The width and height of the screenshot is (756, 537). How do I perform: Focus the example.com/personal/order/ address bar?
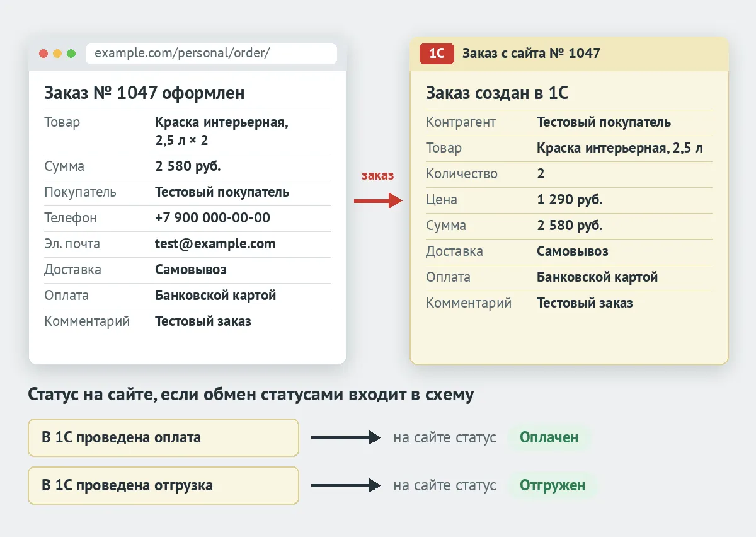[x=211, y=54]
